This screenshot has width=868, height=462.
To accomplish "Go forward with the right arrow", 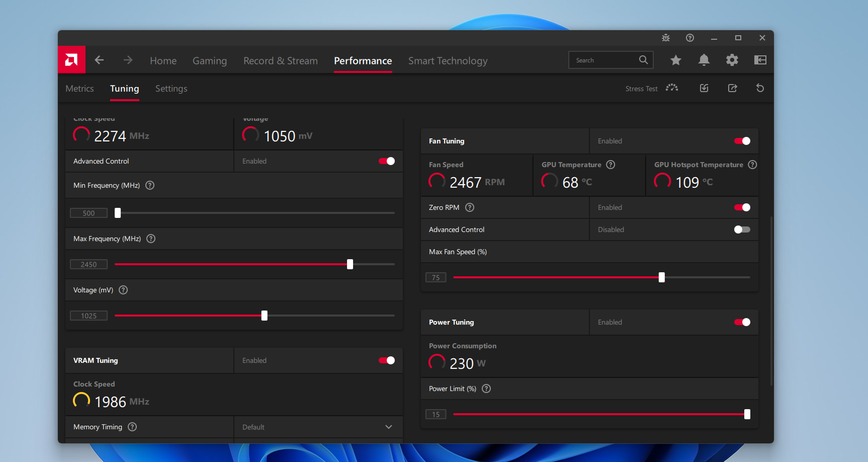I will [128, 60].
